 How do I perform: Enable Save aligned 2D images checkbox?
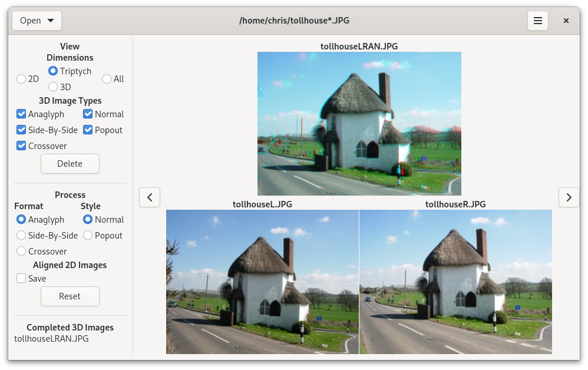tap(21, 279)
